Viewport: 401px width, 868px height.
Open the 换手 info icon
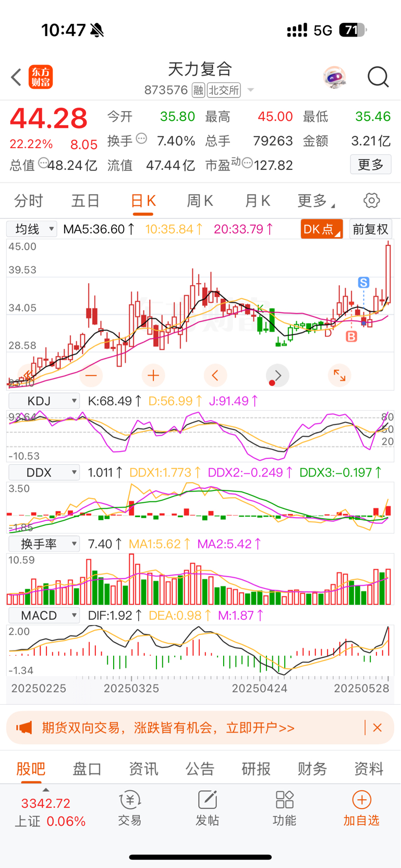click(x=141, y=139)
